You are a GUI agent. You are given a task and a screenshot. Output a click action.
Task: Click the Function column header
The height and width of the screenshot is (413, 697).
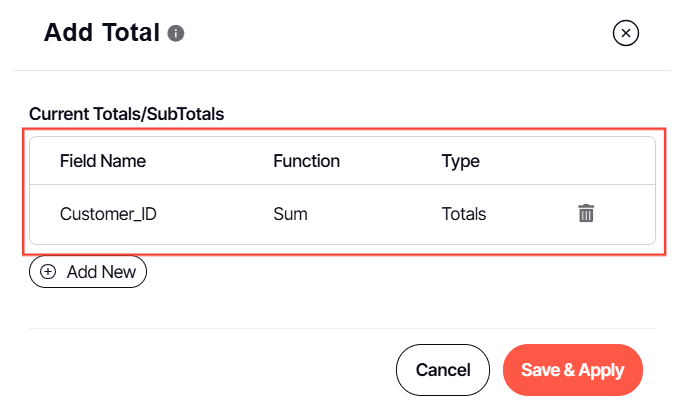[306, 161]
